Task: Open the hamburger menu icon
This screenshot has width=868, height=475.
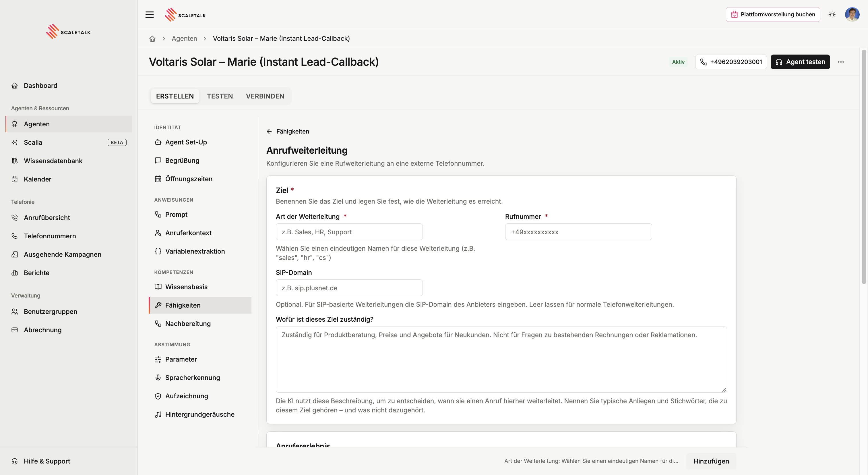Action: [x=150, y=14]
